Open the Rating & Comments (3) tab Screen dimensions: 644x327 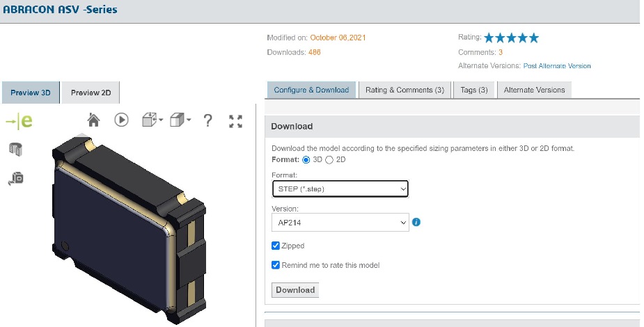405,90
